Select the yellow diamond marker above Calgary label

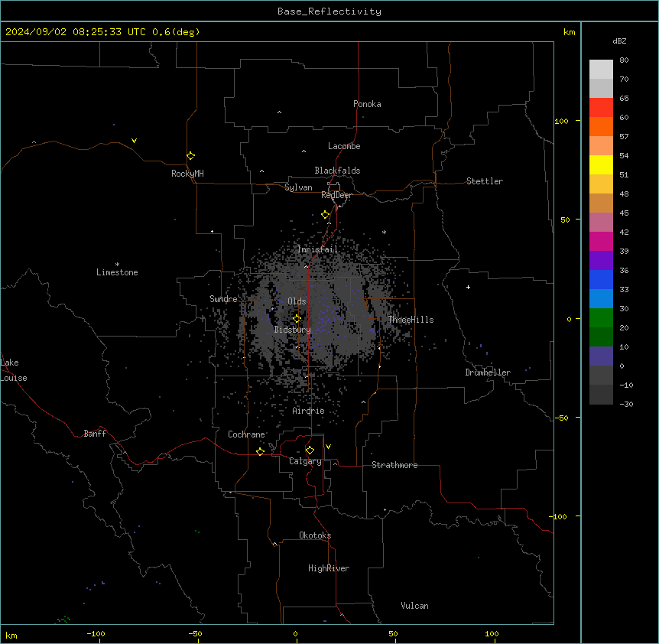(x=310, y=450)
